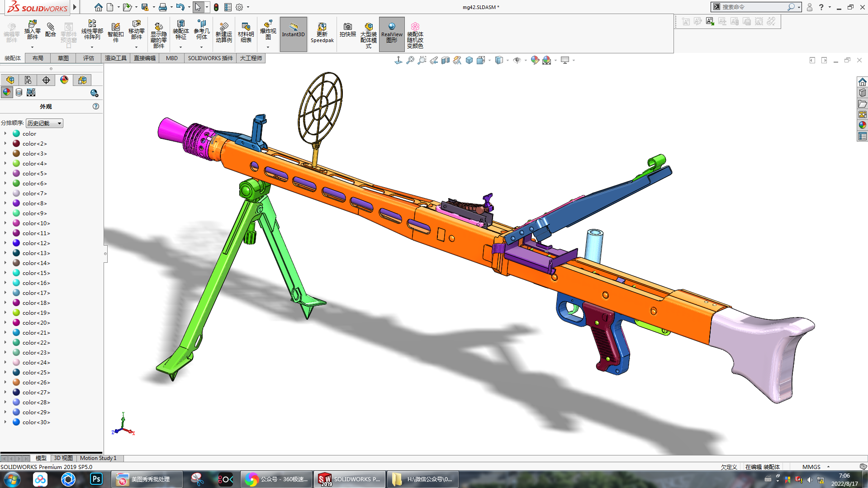Click the Section View icon in view toolbar
This screenshot has width=868, height=488.
(x=445, y=60)
